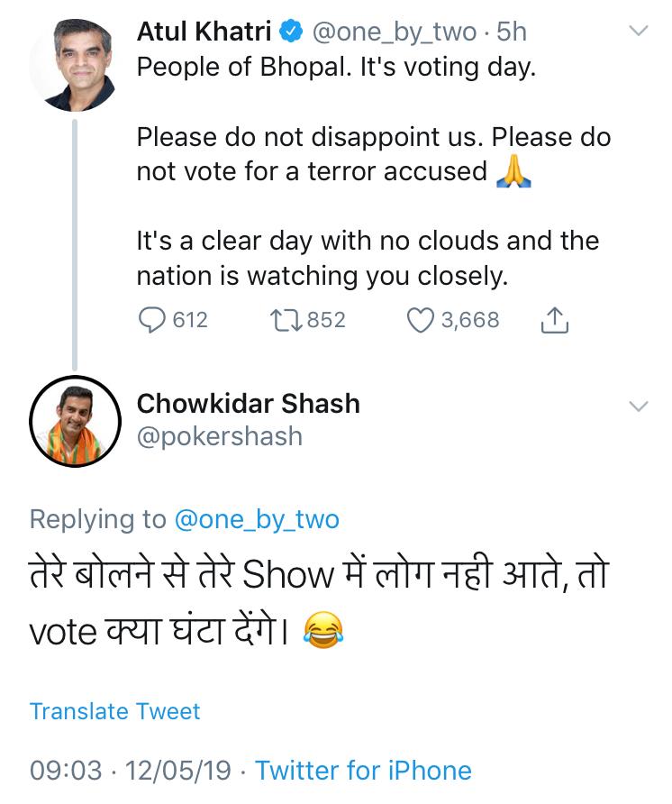
Task: Open the Twitter for iPhone link
Action: [363, 771]
